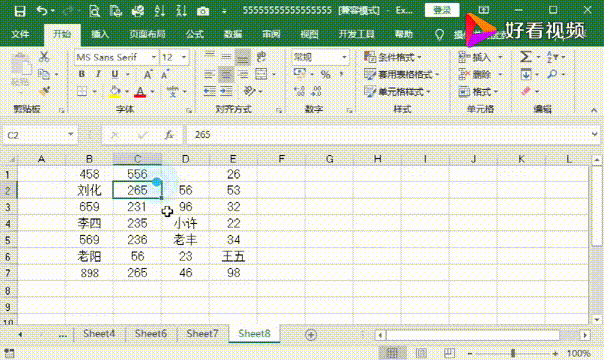Decrease indent icon
This screenshot has width=604, height=360.
(x=210, y=91)
